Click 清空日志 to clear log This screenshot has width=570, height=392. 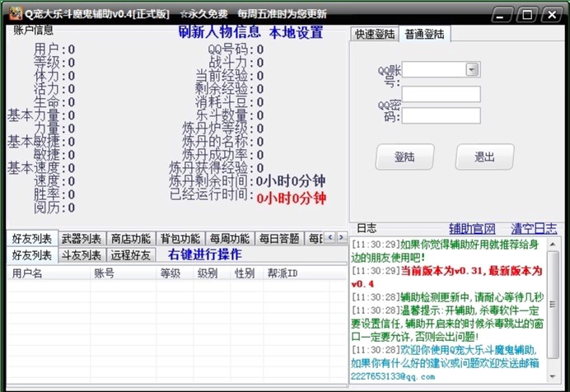pos(534,228)
